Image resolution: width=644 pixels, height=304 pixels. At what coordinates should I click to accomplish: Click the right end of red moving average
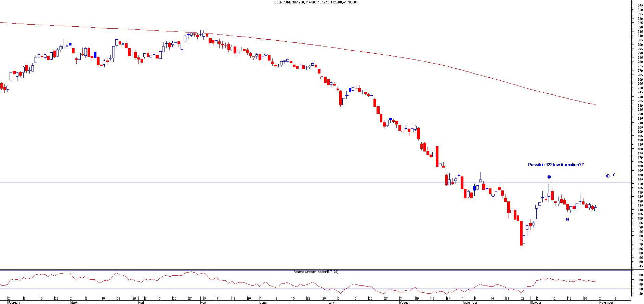pyautogui.click(x=595, y=104)
